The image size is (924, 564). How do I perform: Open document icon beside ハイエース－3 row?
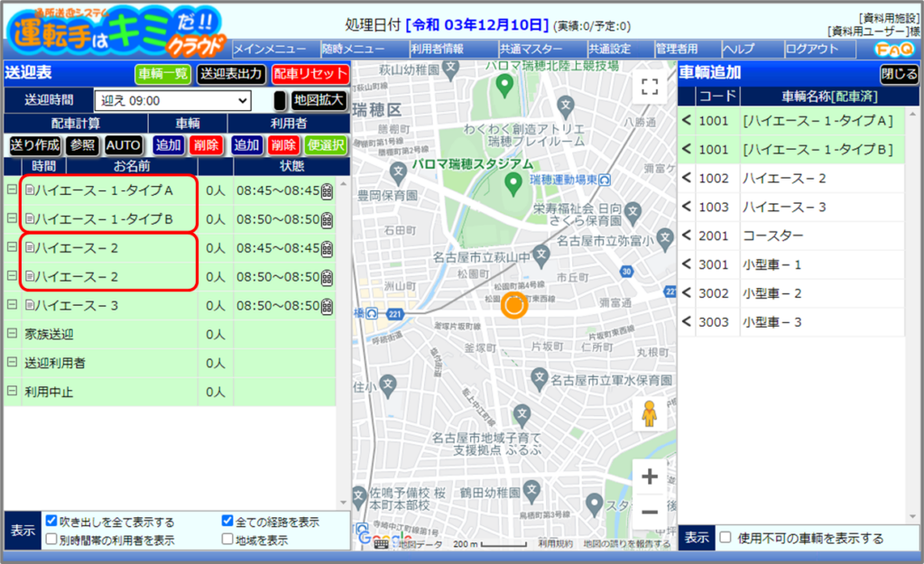30,306
